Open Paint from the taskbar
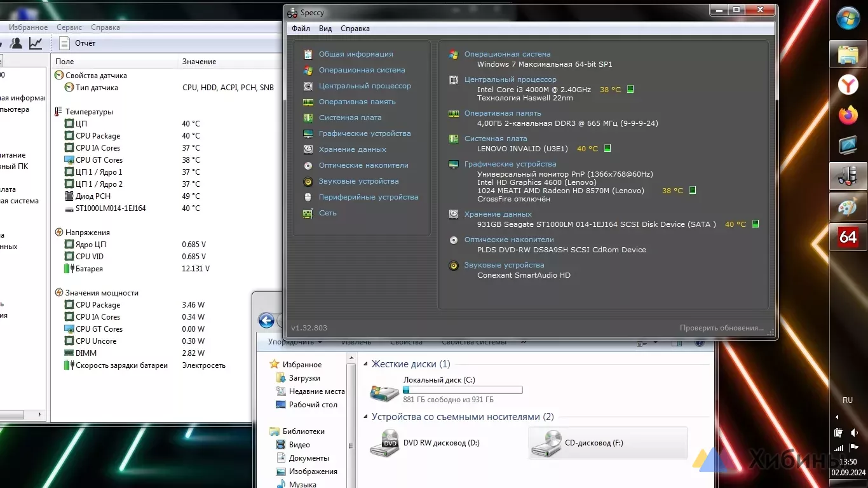Image resolution: width=868 pixels, height=488 pixels. point(848,207)
